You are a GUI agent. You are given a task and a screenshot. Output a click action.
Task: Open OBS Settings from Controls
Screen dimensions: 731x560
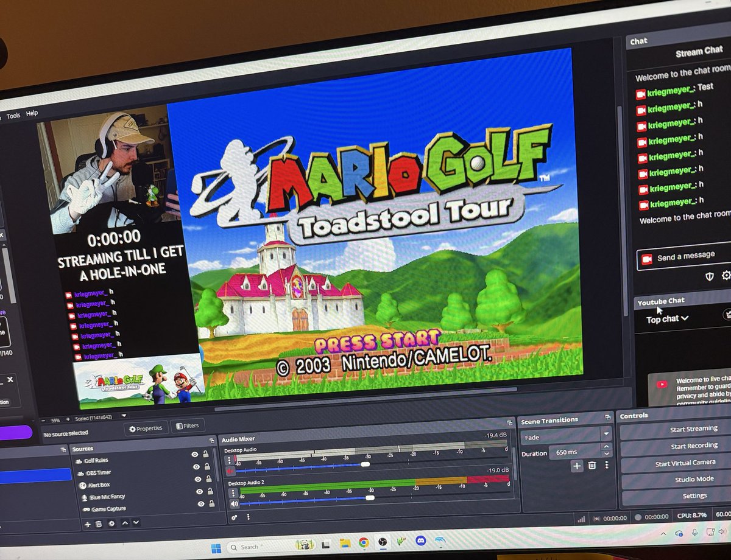[x=677, y=495]
